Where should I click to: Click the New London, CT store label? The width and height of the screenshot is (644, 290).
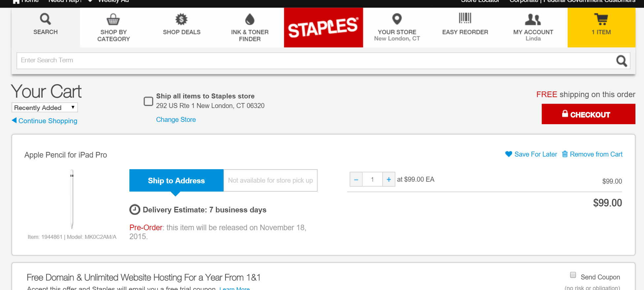point(397,39)
